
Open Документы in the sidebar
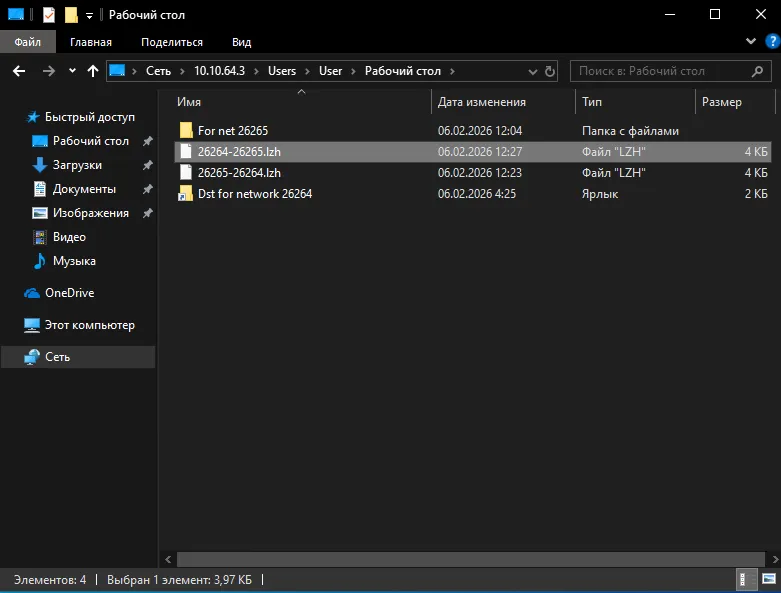tap(84, 189)
